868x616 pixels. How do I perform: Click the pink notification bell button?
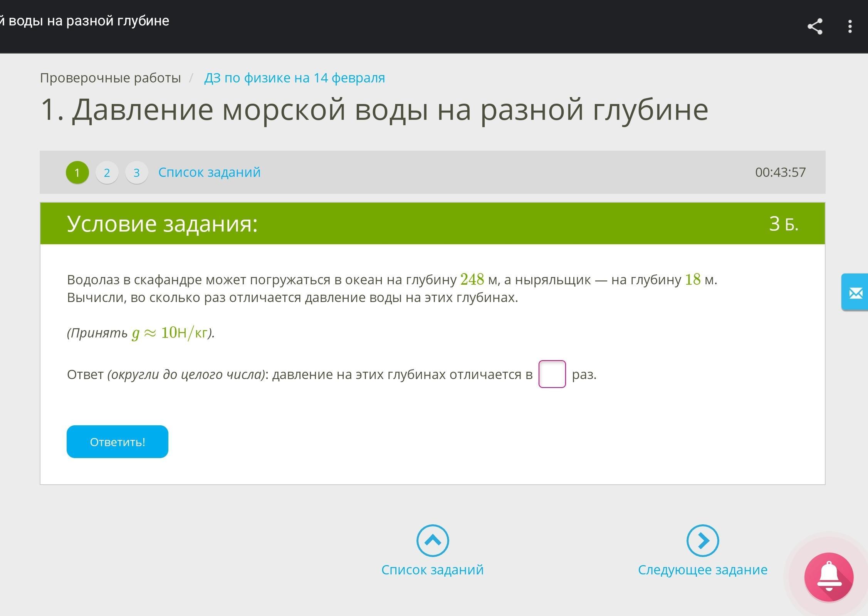coord(829,577)
